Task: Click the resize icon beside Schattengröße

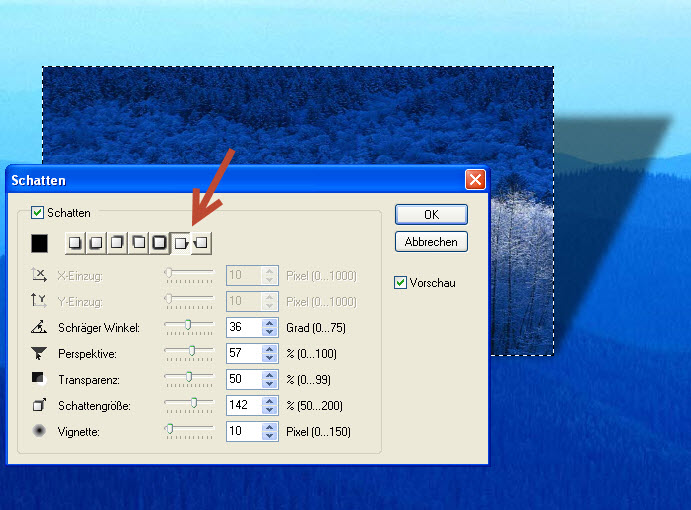Action: point(39,405)
